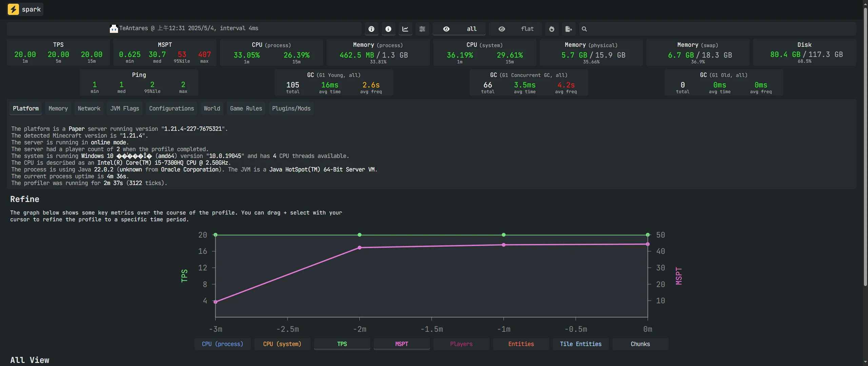Enable the Players series in graph
Image resolution: width=868 pixels, height=366 pixels.
(x=461, y=344)
